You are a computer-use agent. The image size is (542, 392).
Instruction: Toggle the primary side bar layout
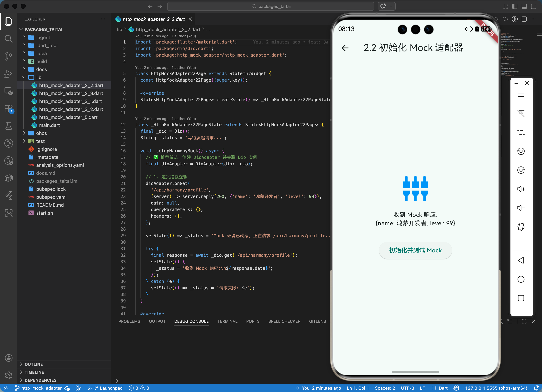pyautogui.click(x=515, y=7)
